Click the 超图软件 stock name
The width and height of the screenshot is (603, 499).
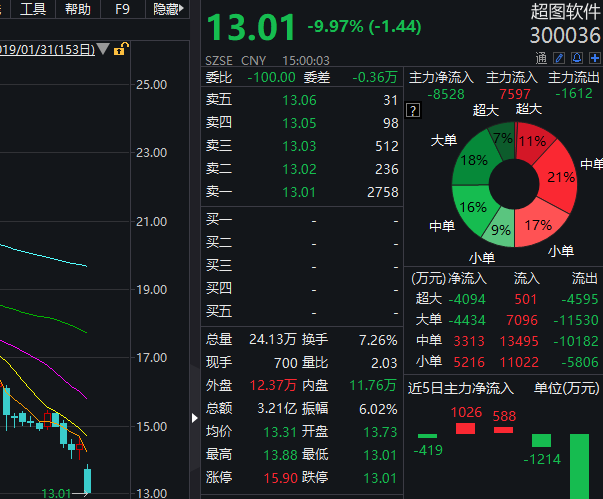click(565, 12)
